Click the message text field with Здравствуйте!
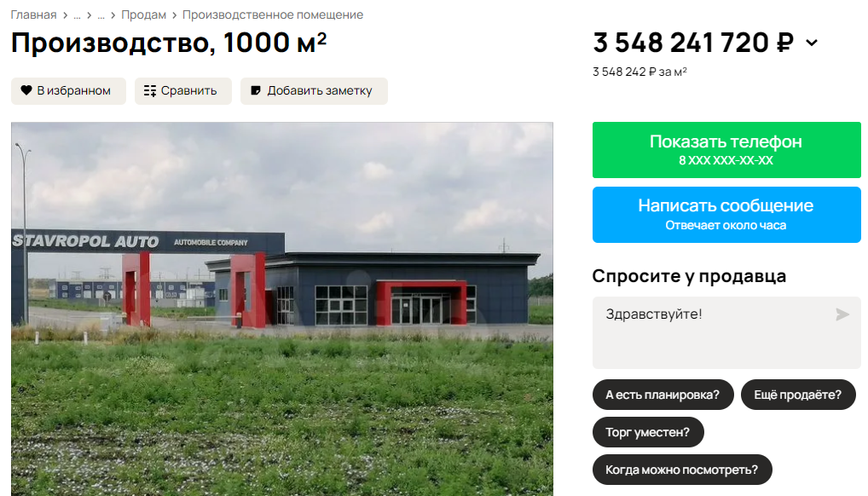Image resolution: width=868 pixels, height=496 pixels. [x=726, y=332]
